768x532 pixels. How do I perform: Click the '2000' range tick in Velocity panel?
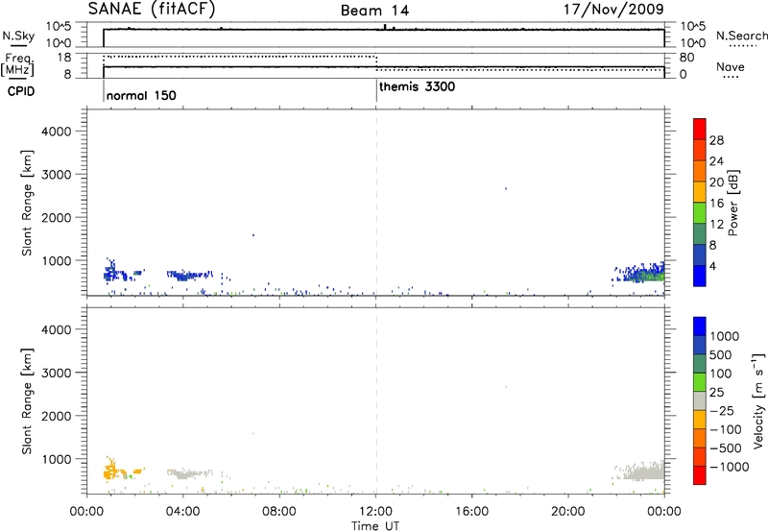57,416
